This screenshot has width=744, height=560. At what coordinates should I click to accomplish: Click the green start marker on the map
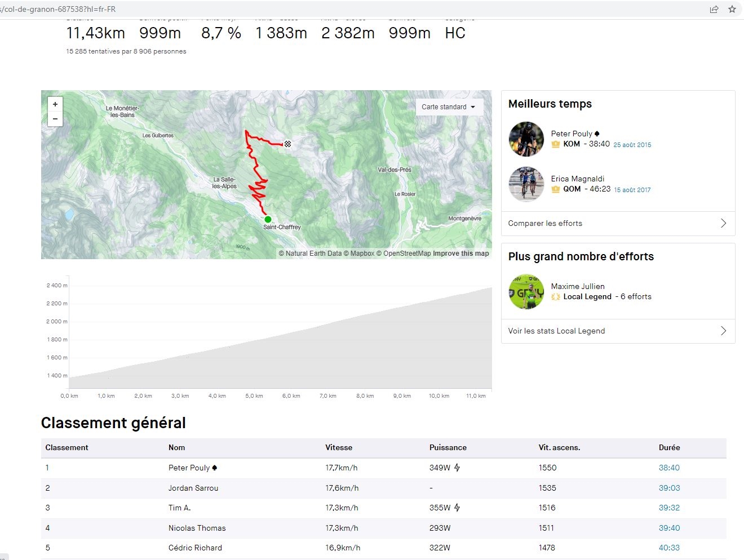[x=268, y=220]
